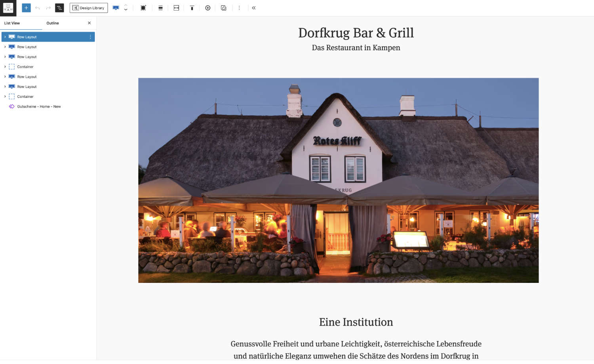Select 'Gutscheine – Home – New' list item
Viewport: 594px width, 364px height.
[39, 106]
